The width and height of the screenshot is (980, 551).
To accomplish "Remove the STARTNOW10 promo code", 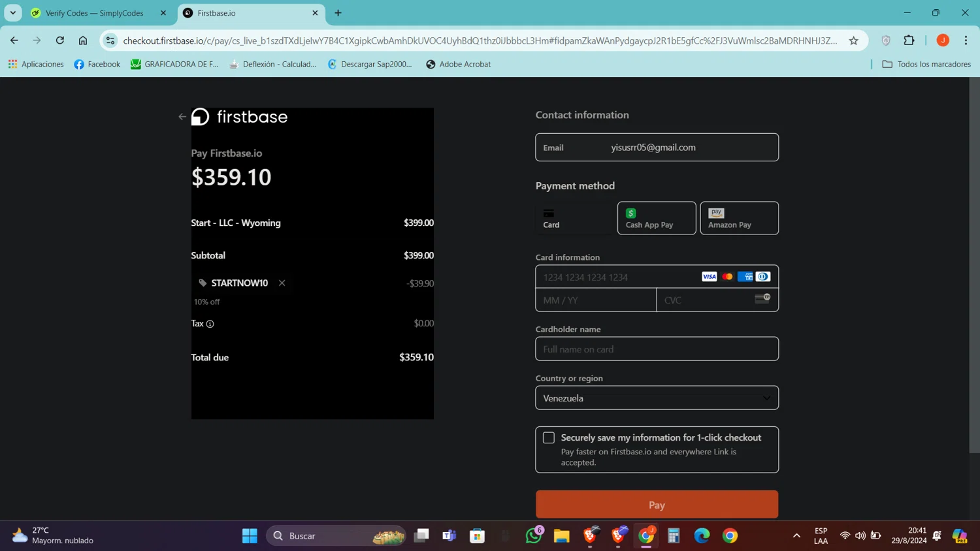I will point(282,283).
